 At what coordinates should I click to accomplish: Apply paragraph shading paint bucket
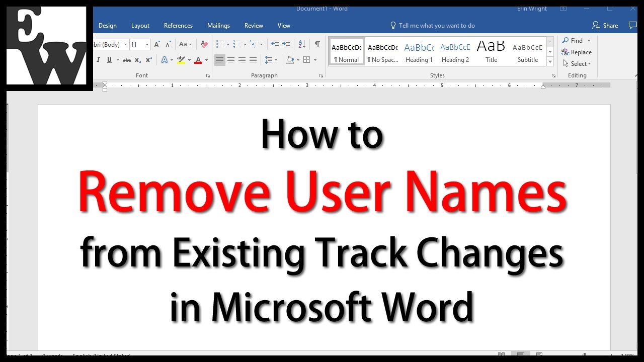click(290, 60)
